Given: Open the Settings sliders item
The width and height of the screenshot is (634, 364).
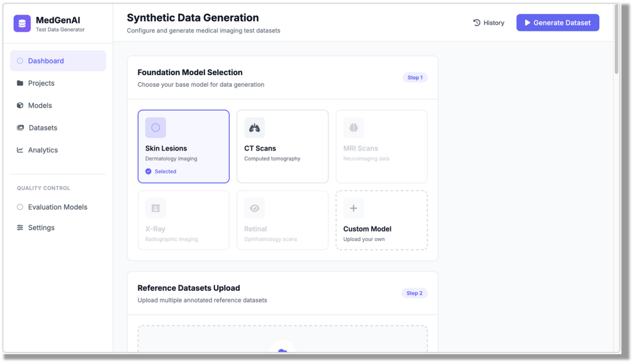Looking at the screenshot, I should [41, 228].
